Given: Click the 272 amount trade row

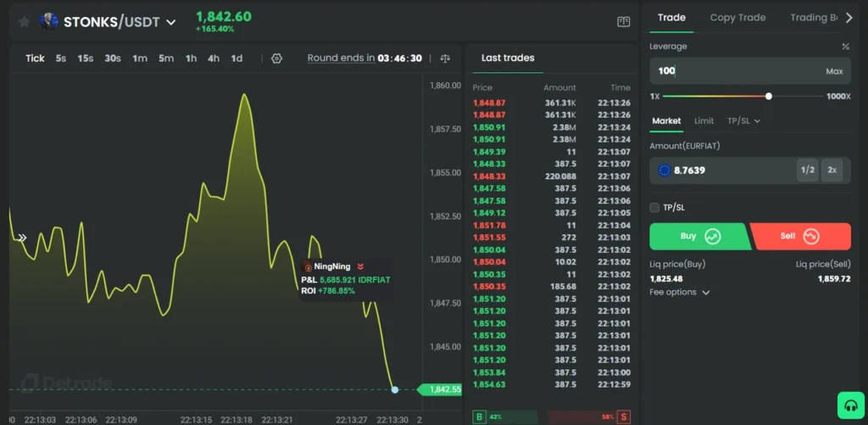Looking at the screenshot, I should coord(551,238).
